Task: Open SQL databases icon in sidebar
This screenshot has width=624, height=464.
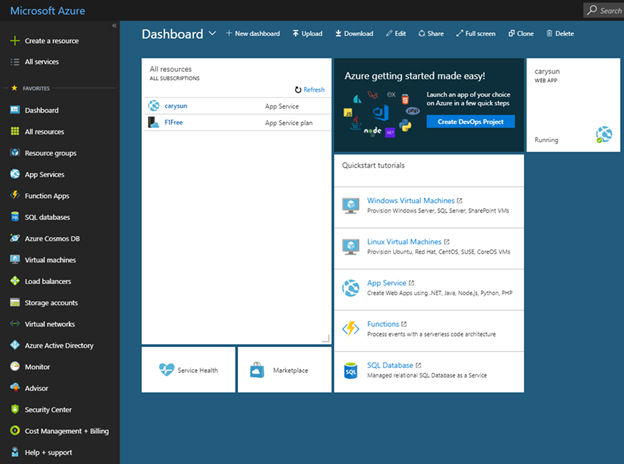Action: coord(14,217)
